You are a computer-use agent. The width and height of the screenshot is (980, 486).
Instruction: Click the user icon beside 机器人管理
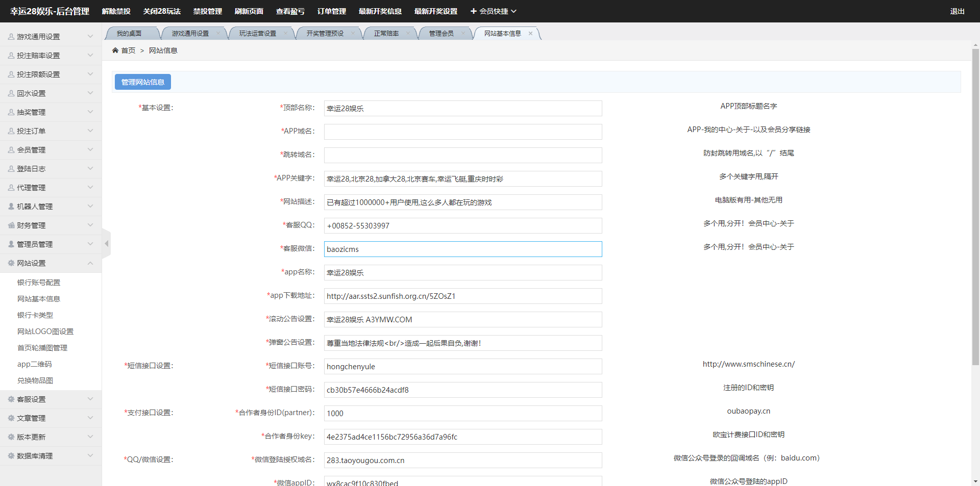pyautogui.click(x=11, y=207)
